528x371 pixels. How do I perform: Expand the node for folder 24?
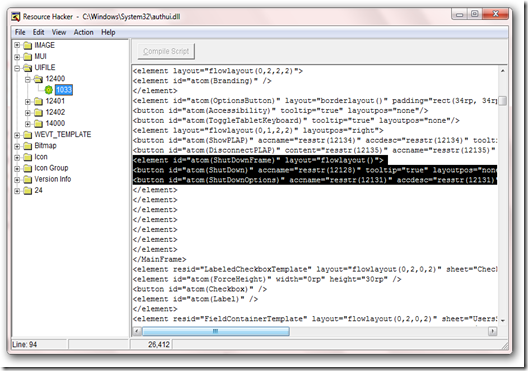[x=17, y=191]
